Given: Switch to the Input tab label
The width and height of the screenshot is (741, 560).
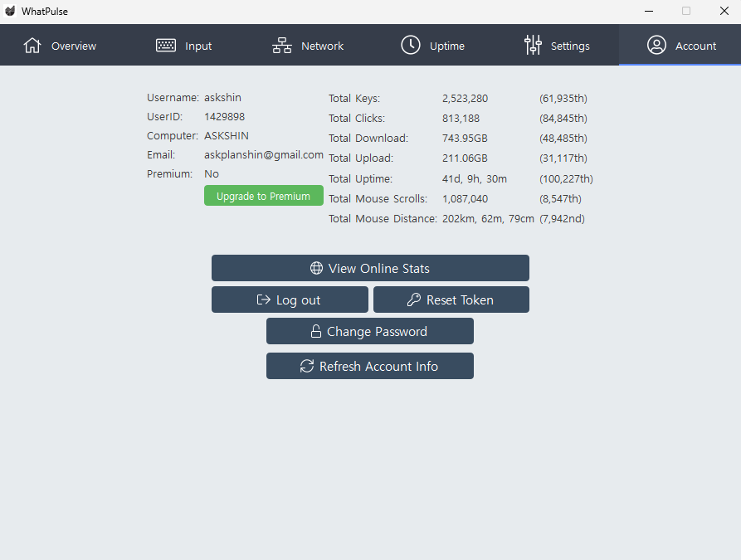Looking at the screenshot, I should pos(198,46).
